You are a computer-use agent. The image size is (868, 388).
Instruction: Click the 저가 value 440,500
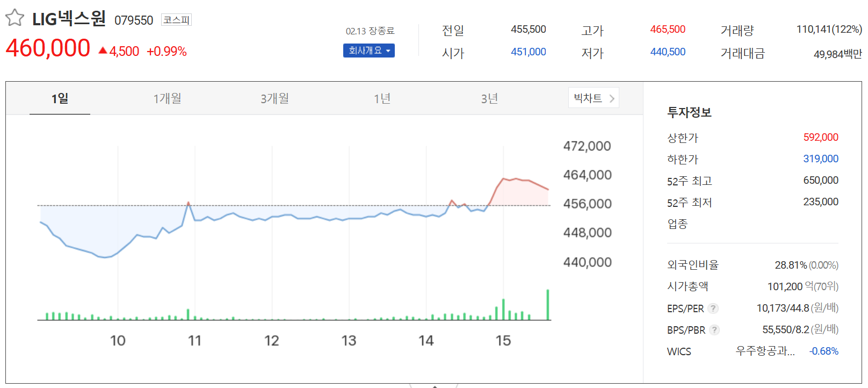[x=668, y=52]
